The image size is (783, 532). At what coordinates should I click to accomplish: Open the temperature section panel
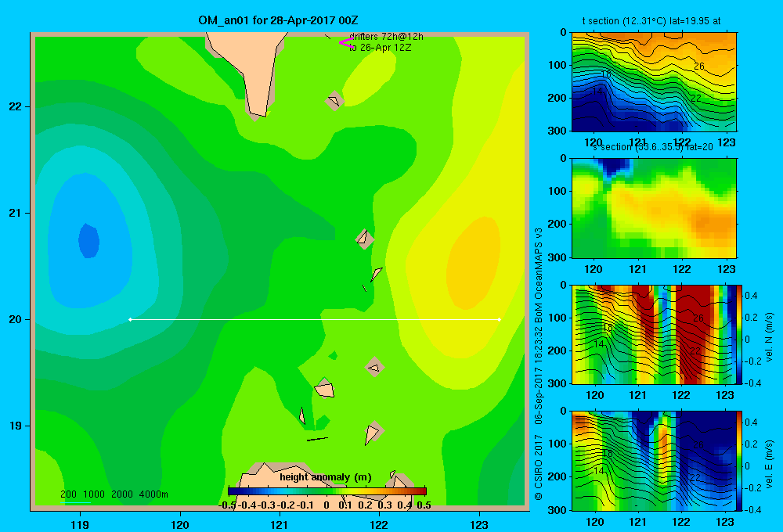(654, 82)
